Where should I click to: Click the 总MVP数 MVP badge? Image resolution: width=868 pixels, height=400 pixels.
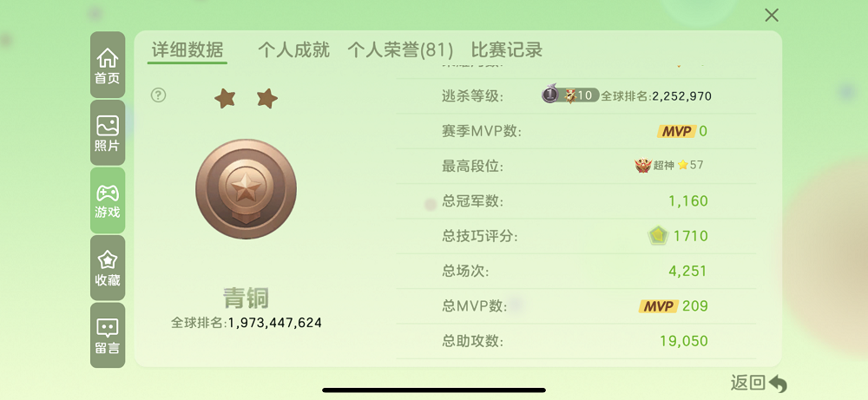click(659, 306)
